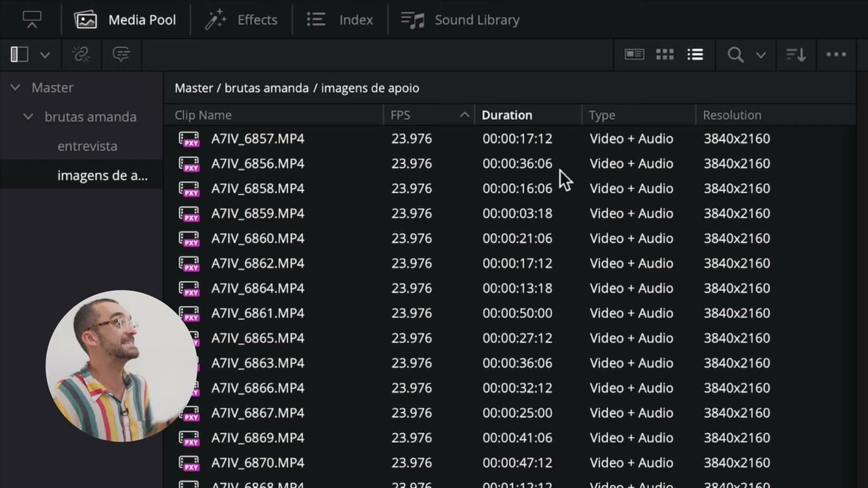Click resolution 3840x2160 of A7IV_6867.MP4
The width and height of the screenshot is (868, 488).
[x=737, y=413]
